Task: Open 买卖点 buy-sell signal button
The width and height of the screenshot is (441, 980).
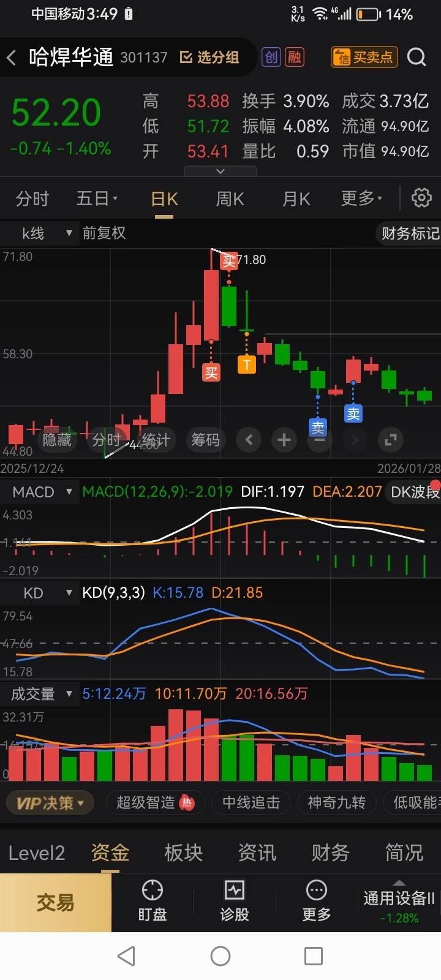Action: pos(364,57)
